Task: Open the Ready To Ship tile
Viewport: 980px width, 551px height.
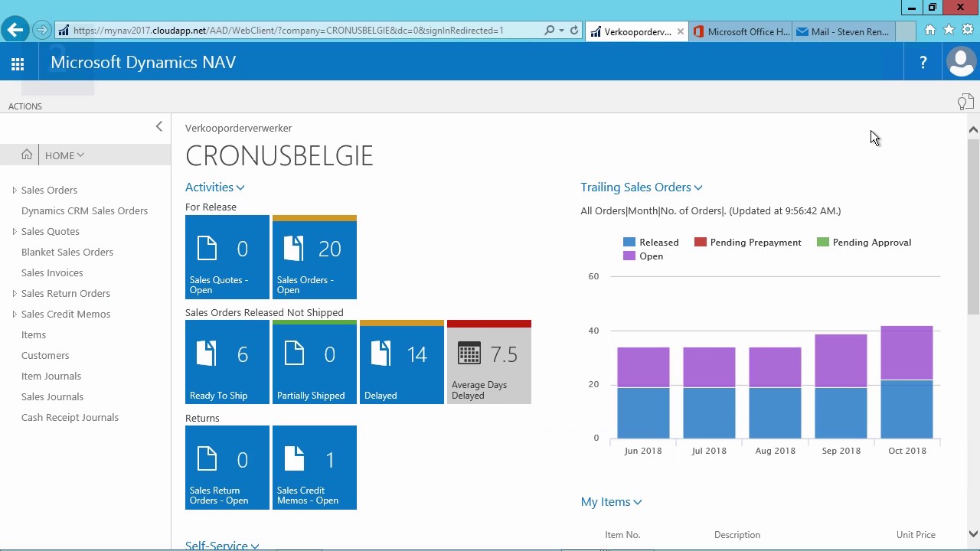Action: [227, 362]
